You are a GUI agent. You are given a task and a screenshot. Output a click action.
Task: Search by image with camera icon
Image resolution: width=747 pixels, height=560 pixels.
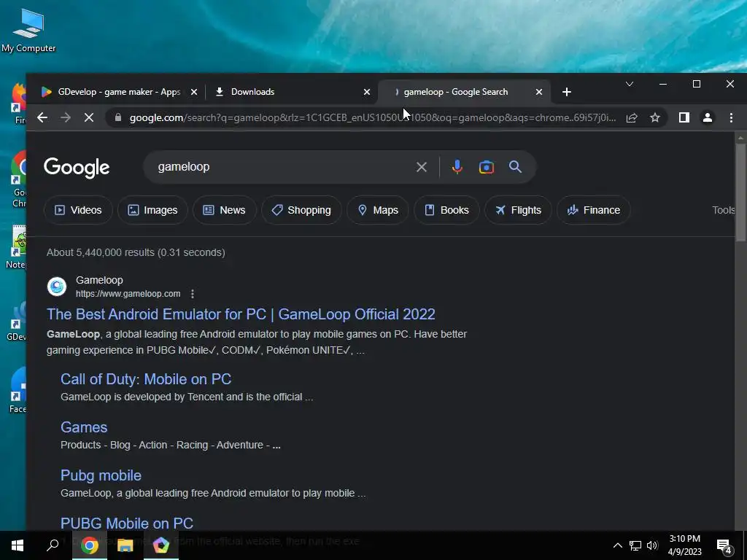(487, 167)
